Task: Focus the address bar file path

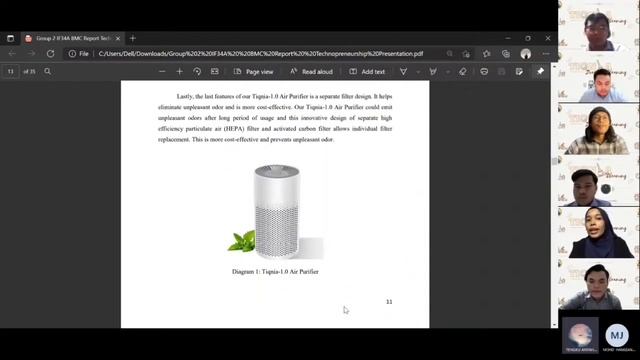Action: (261, 53)
